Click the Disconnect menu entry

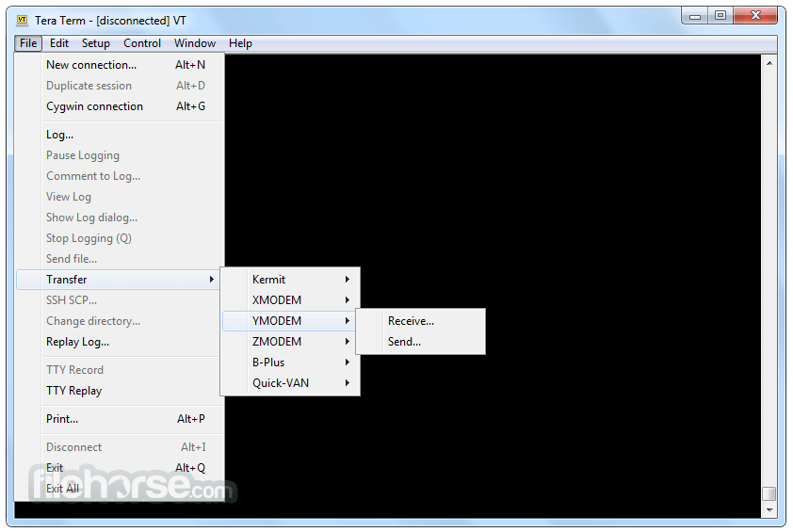(120, 447)
